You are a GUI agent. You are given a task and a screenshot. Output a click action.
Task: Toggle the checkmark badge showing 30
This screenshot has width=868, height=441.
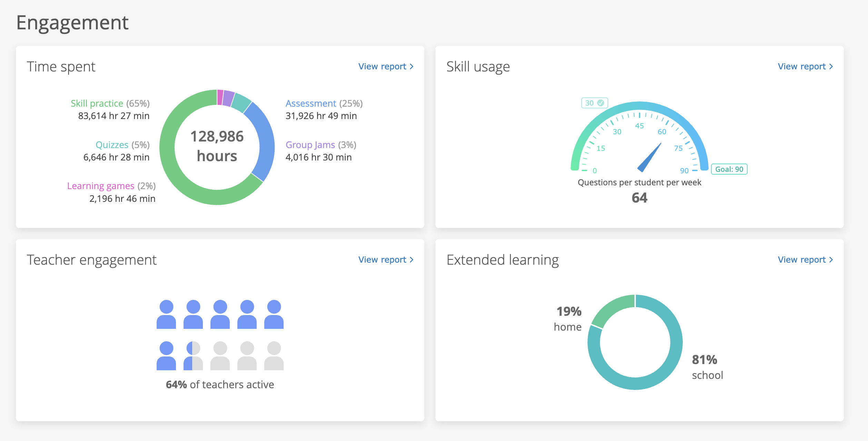[x=594, y=103]
